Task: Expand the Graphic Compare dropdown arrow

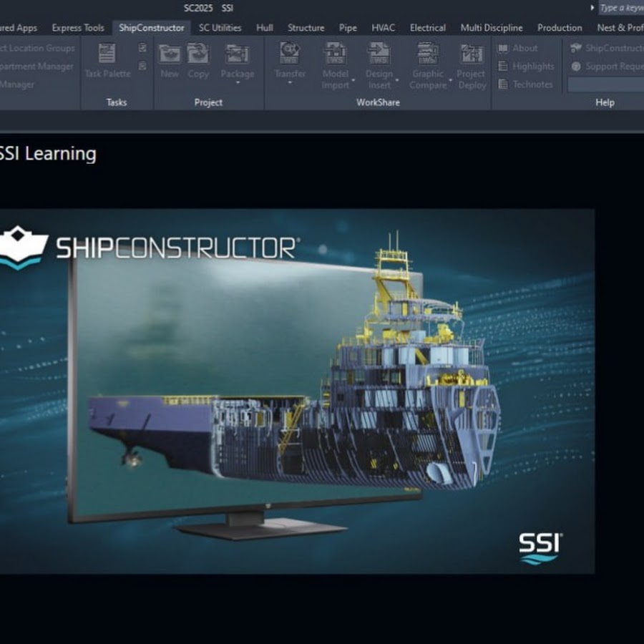Action: pyautogui.click(x=451, y=79)
